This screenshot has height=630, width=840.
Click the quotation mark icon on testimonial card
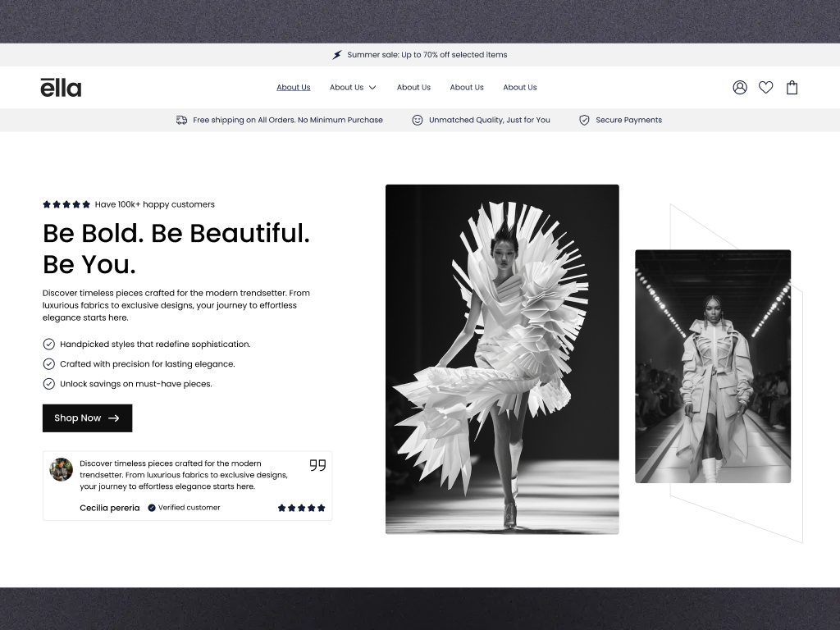click(x=317, y=465)
